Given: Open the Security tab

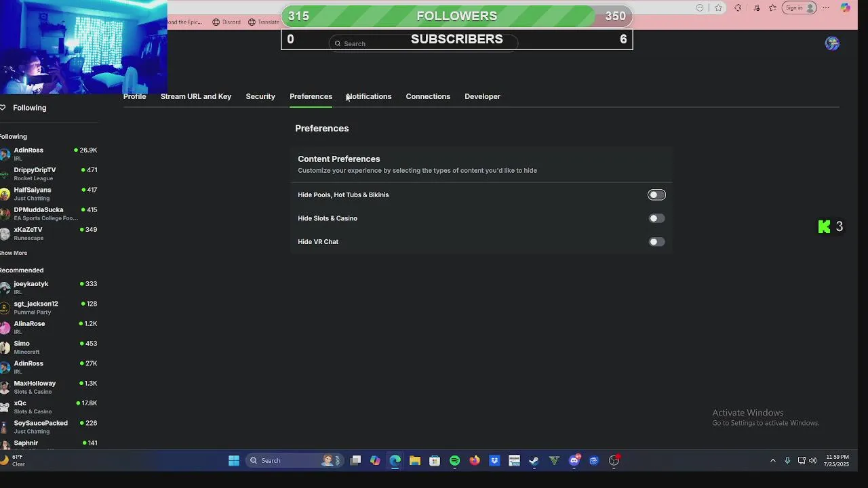Looking at the screenshot, I should 260,96.
